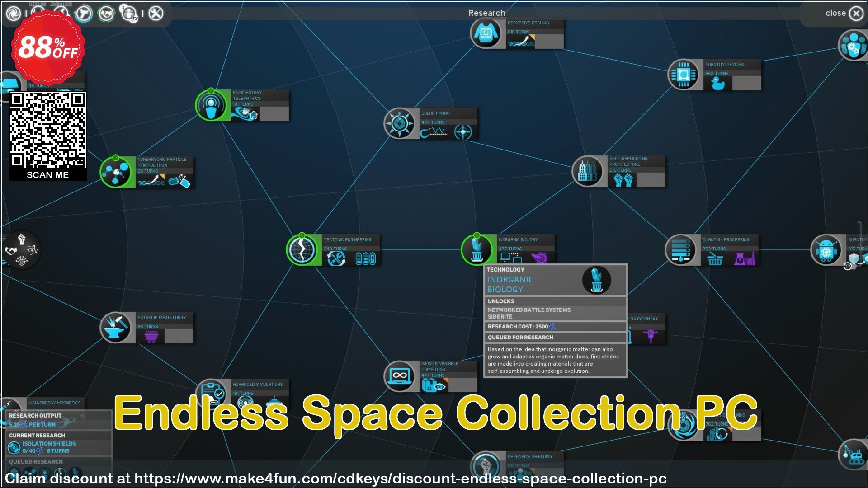Click the purple gear unlock in Inorganic Biology
868x488 pixels.
coord(539,258)
